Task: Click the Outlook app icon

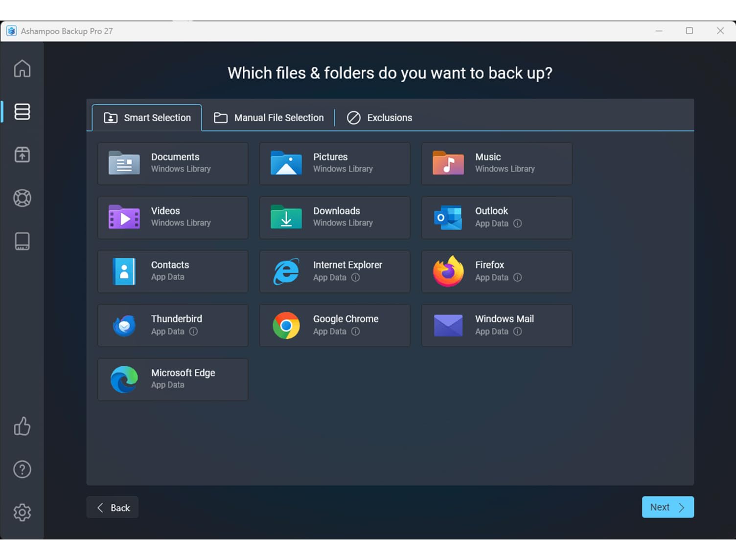Action: click(x=448, y=217)
